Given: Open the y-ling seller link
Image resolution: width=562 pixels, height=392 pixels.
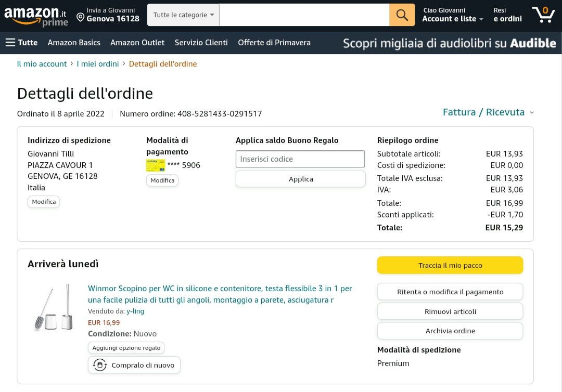Looking at the screenshot, I should point(135,311).
